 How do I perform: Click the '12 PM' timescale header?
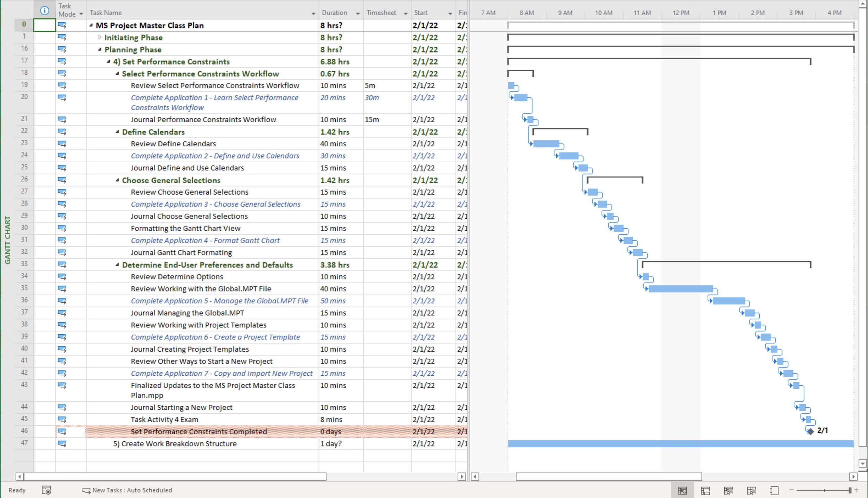click(681, 13)
